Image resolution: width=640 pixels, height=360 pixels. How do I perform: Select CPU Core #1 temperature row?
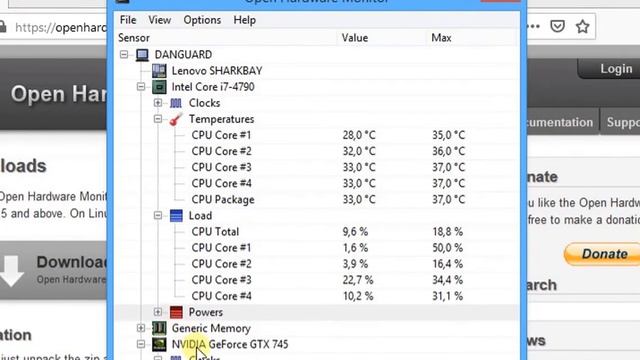point(318,135)
